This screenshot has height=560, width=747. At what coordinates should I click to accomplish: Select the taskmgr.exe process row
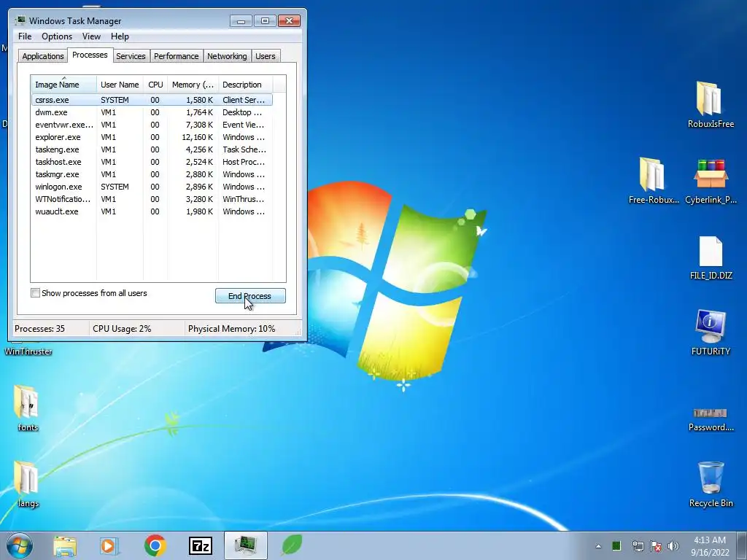tap(152, 174)
